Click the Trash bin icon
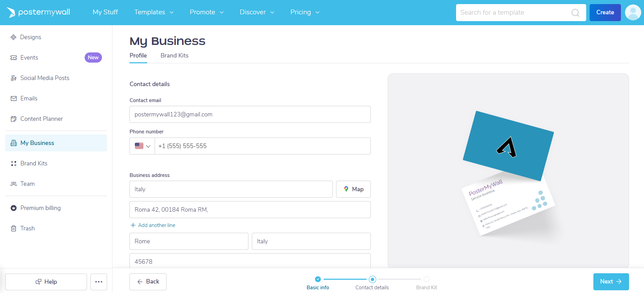 coord(14,228)
